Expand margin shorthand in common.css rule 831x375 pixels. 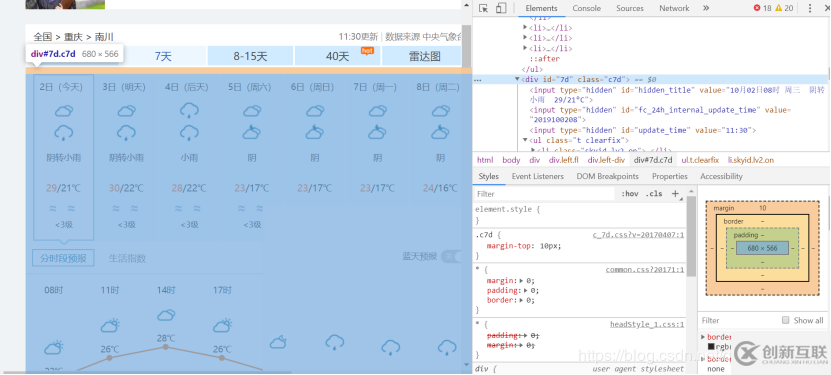tap(521, 281)
